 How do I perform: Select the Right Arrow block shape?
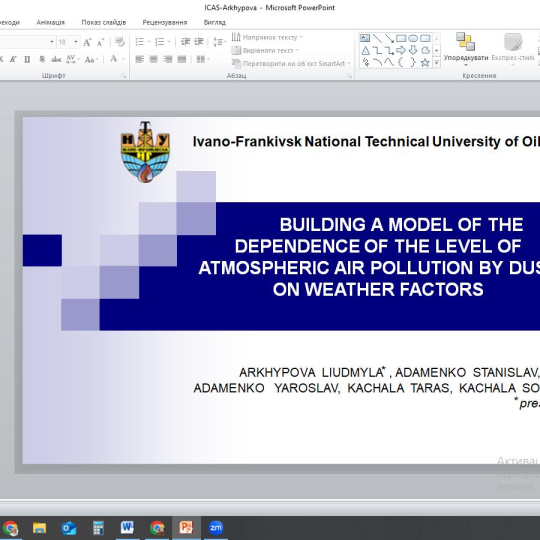point(401,50)
